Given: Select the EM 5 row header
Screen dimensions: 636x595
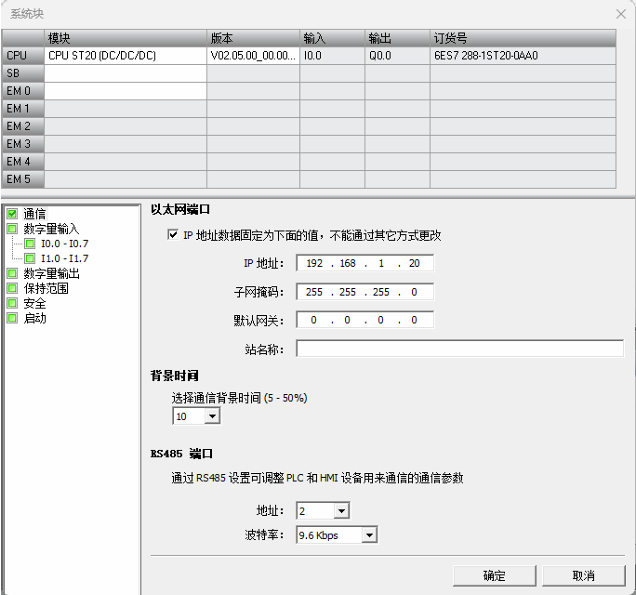Looking at the screenshot, I should click(x=23, y=179).
